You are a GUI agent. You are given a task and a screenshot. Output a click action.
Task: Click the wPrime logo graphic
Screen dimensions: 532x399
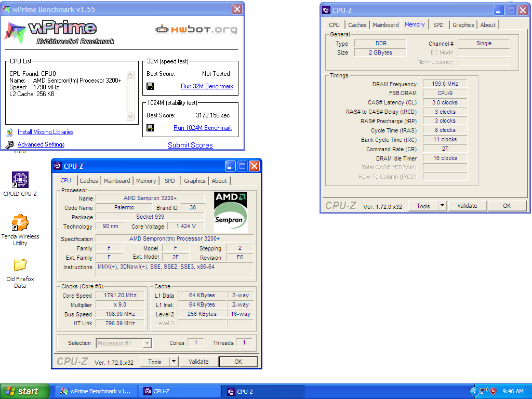pos(59,33)
